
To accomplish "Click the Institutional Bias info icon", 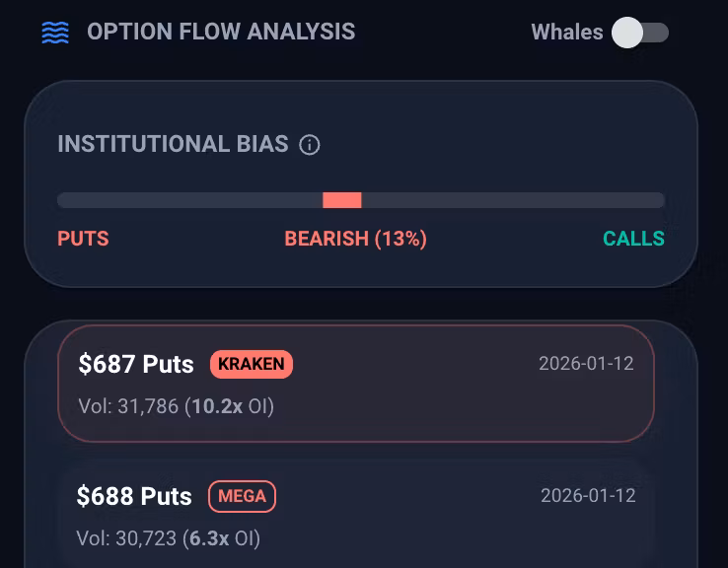I will [310, 145].
